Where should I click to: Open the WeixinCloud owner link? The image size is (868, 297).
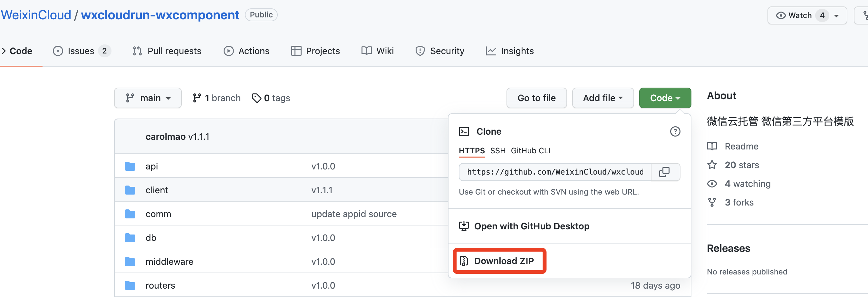[x=36, y=15]
